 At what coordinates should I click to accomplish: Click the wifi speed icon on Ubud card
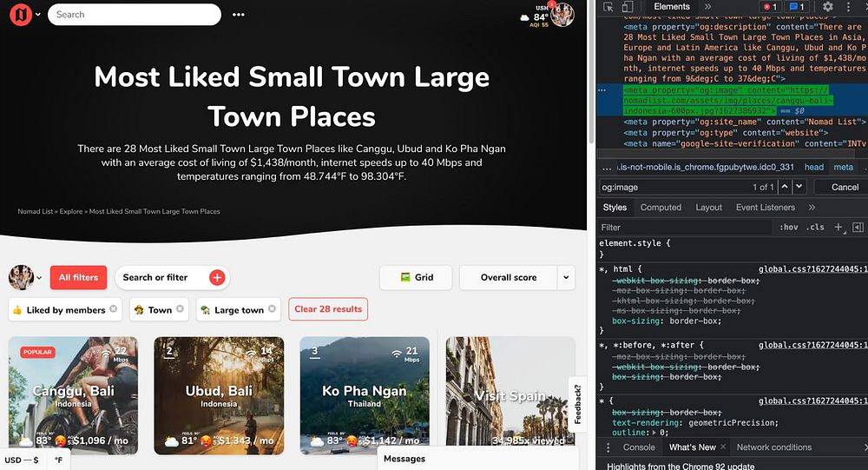(x=252, y=353)
